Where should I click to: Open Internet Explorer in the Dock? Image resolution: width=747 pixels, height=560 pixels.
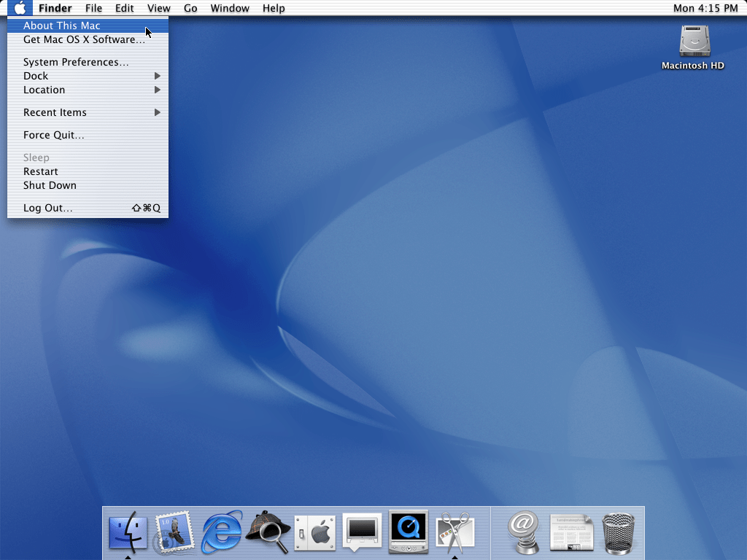222,533
